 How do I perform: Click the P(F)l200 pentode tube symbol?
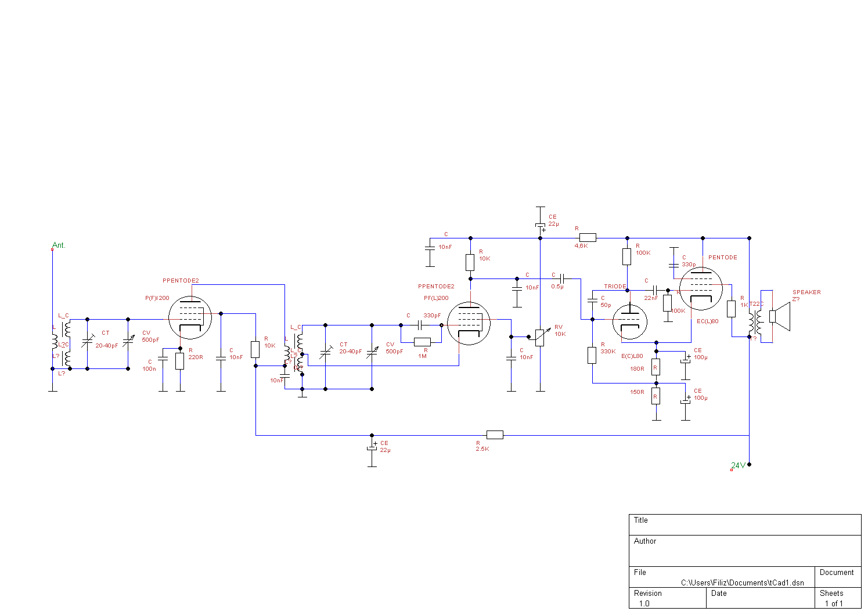pyautogui.click(x=190, y=318)
